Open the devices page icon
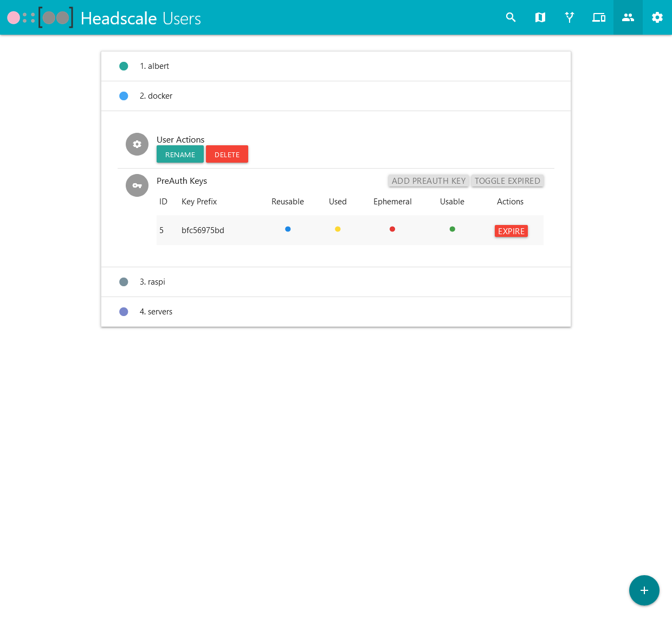The width and height of the screenshot is (672, 618). point(598,17)
